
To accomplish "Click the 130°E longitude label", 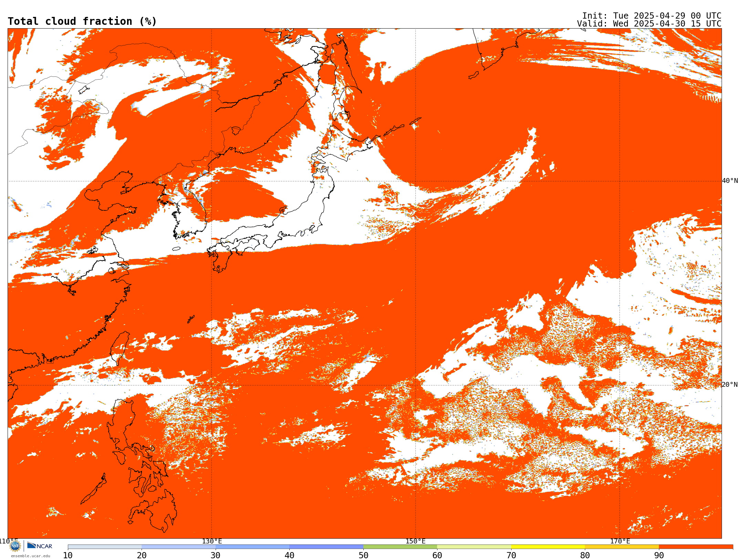I will click(x=212, y=541).
